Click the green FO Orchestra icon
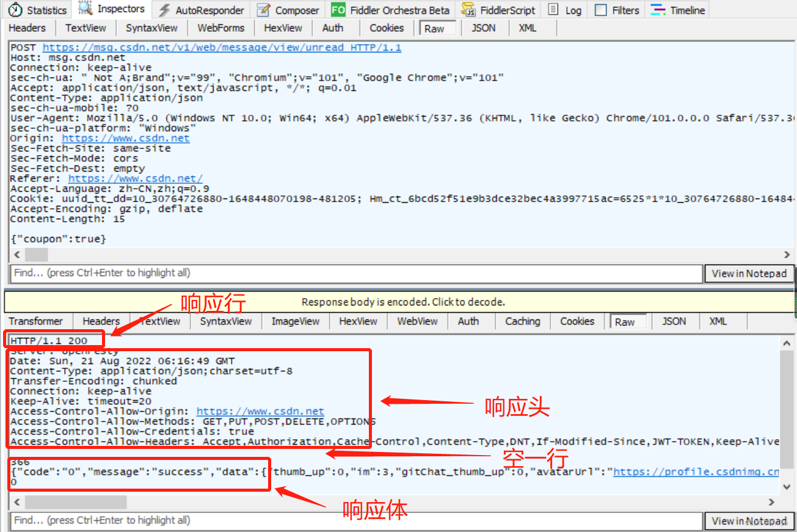 [x=338, y=10]
